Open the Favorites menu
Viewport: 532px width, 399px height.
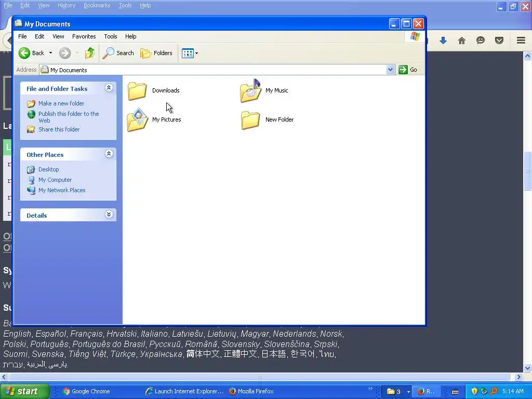[x=84, y=36]
